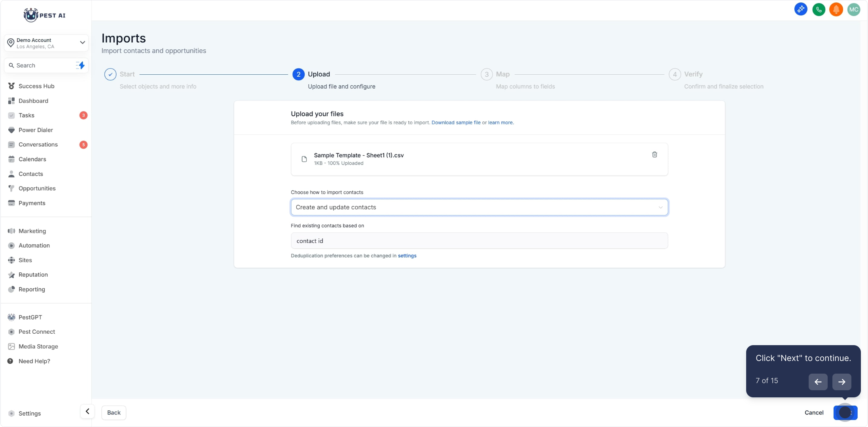
Task: Click the Opportunities funnel icon
Action: coord(11,189)
